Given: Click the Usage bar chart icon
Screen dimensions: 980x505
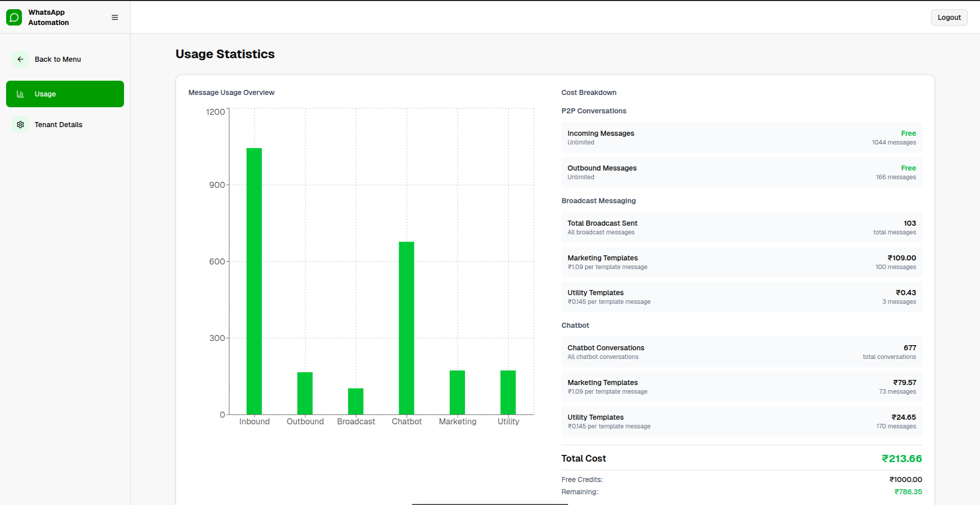Looking at the screenshot, I should coord(20,94).
